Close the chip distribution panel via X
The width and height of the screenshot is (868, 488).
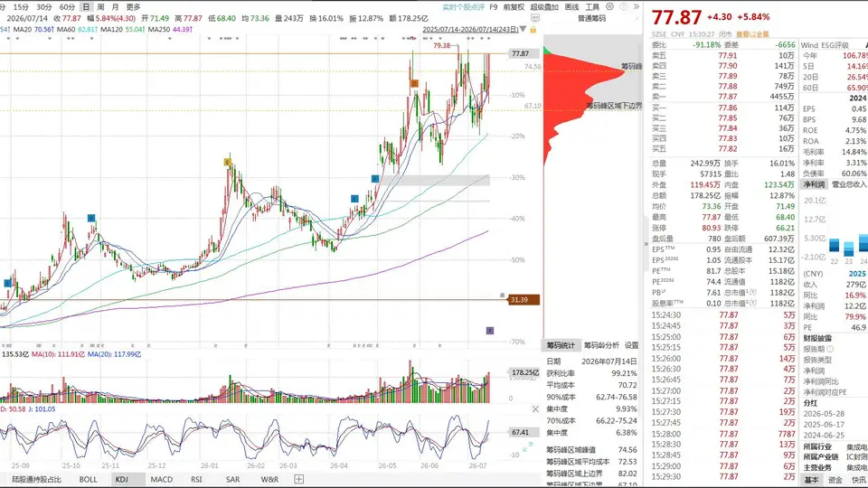pyautogui.click(x=637, y=18)
